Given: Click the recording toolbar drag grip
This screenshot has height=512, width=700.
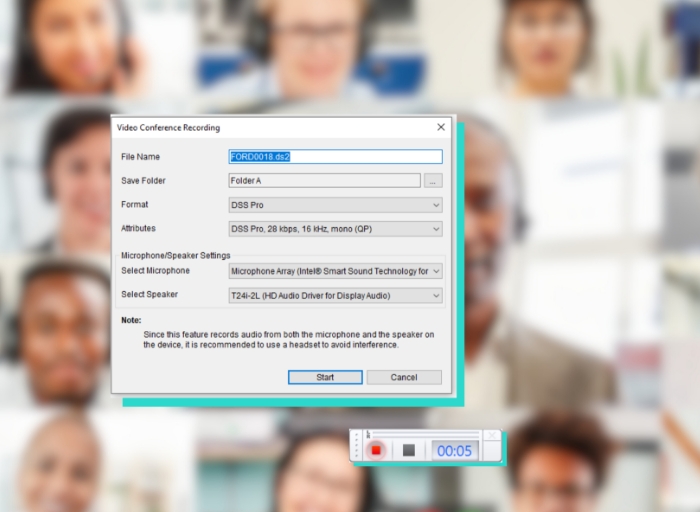Looking at the screenshot, I should (357, 447).
